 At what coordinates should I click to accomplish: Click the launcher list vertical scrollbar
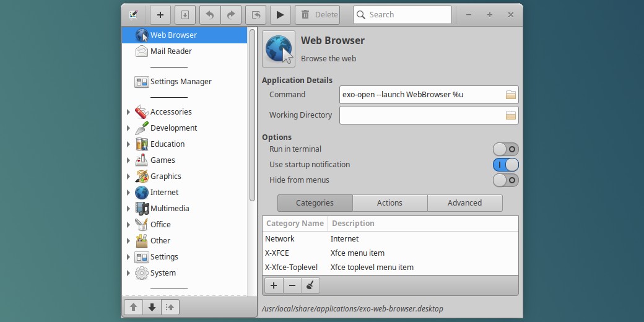tap(252, 115)
